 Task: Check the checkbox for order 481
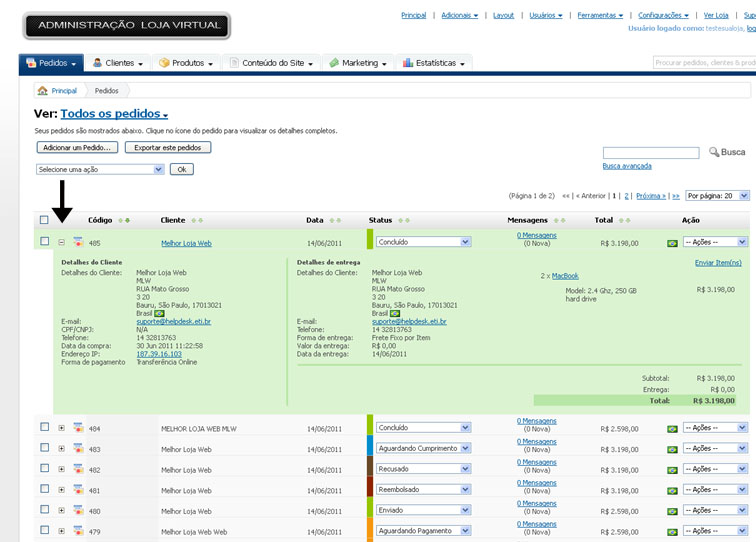pyautogui.click(x=44, y=488)
